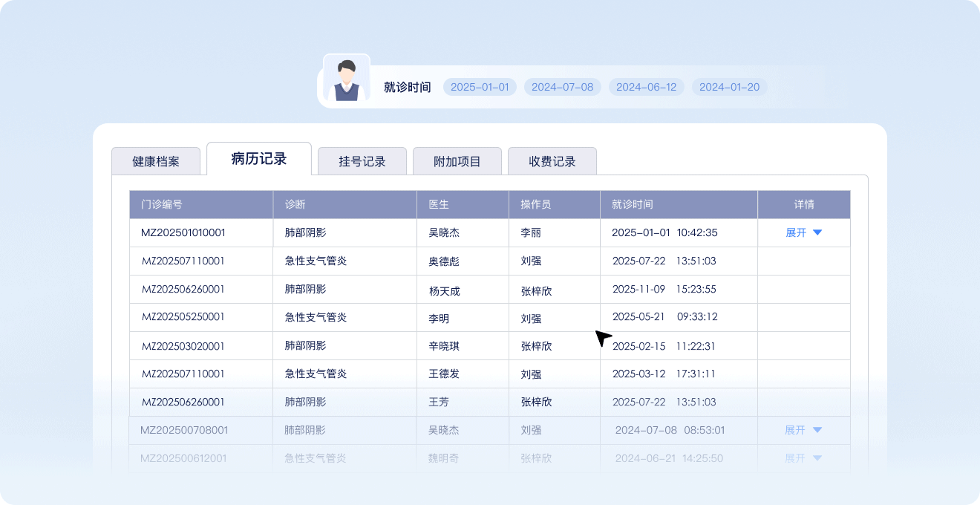
Task: Click record number MZ202505250001
Action: pyautogui.click(x=183, y=317)
